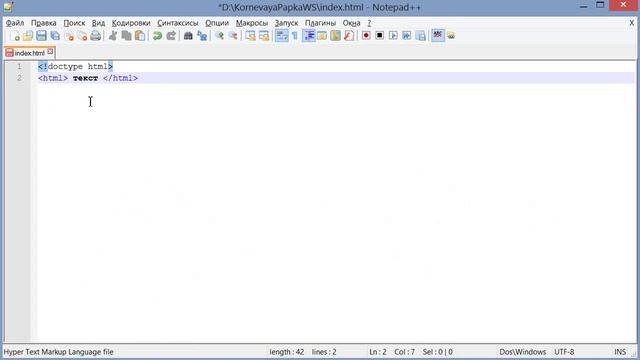
Task: Toggle synchronized horizontal scrolling
Action: 264,36
